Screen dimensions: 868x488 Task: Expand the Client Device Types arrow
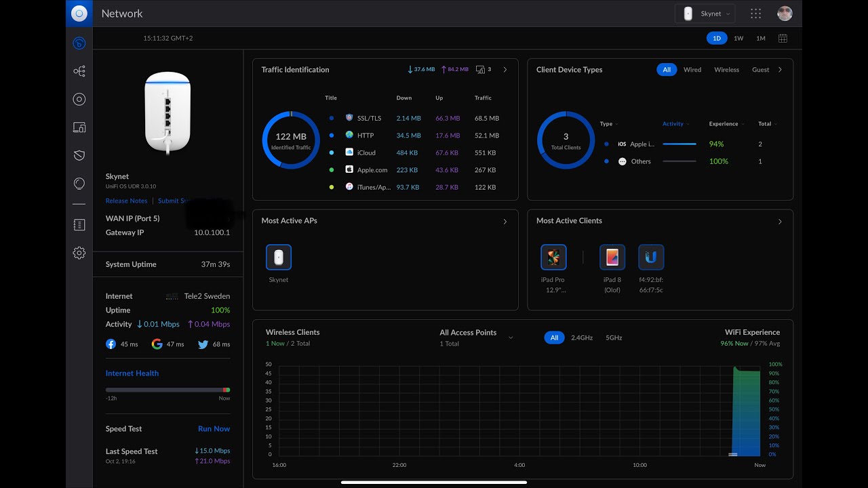(780, 70)
